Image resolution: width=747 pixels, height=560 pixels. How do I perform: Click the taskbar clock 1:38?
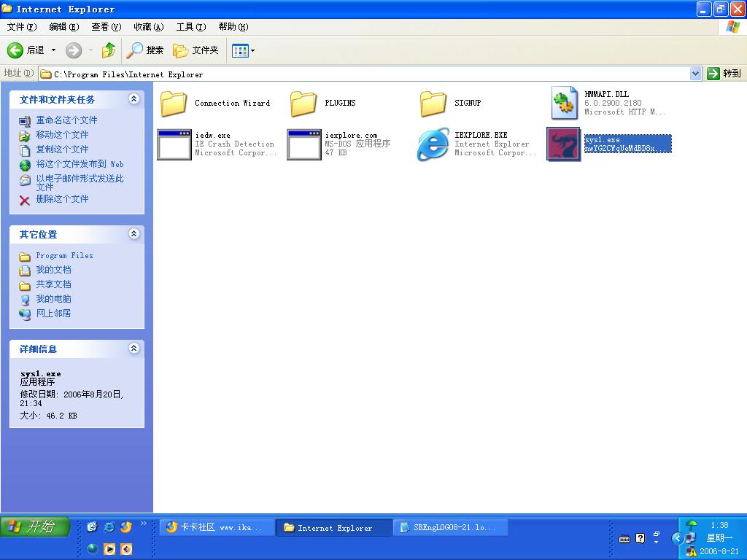[x=719, y=525]
